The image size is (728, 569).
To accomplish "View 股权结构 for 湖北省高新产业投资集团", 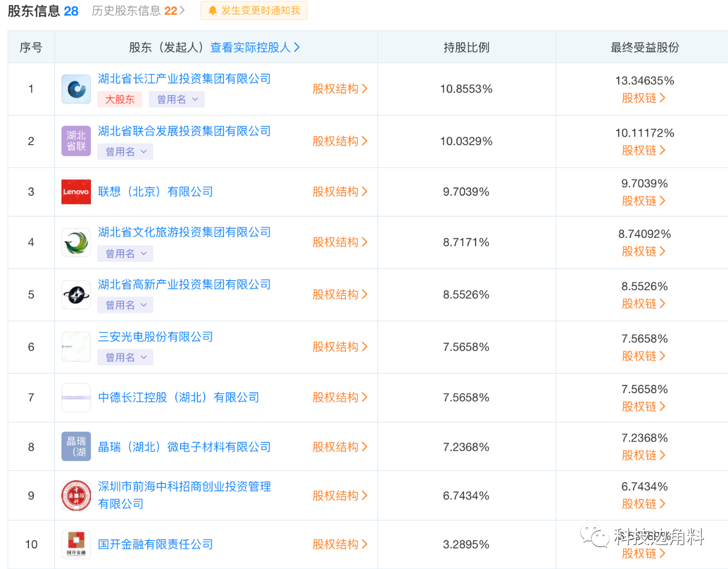I will tap(340, 295).
